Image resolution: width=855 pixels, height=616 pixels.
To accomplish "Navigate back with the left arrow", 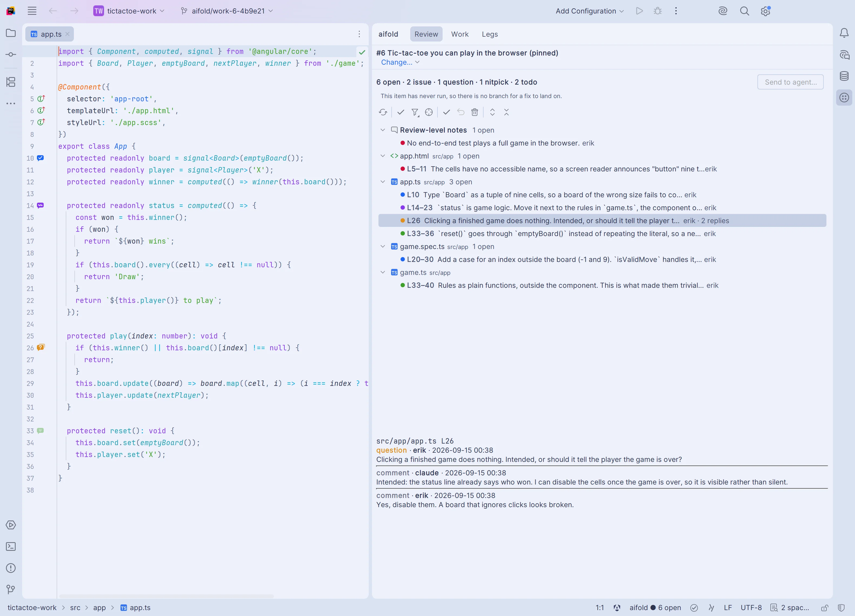I will [x=53, y=11].
